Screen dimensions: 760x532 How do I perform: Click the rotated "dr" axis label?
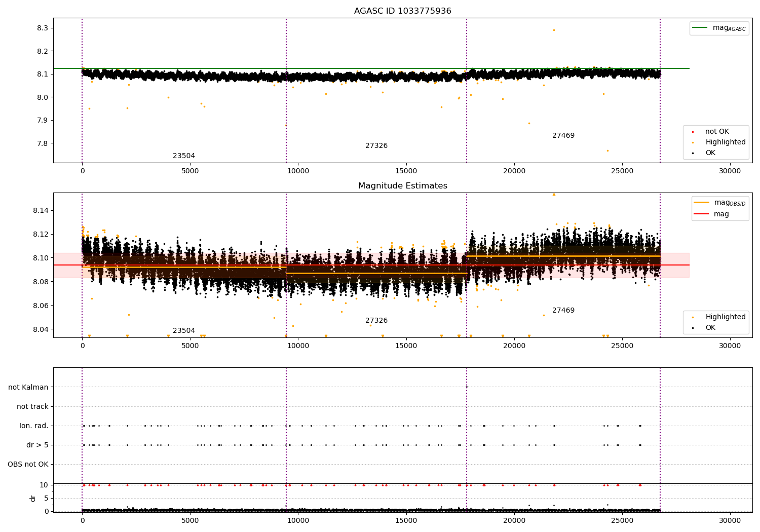pyautogui.click(x=33, y=498)
